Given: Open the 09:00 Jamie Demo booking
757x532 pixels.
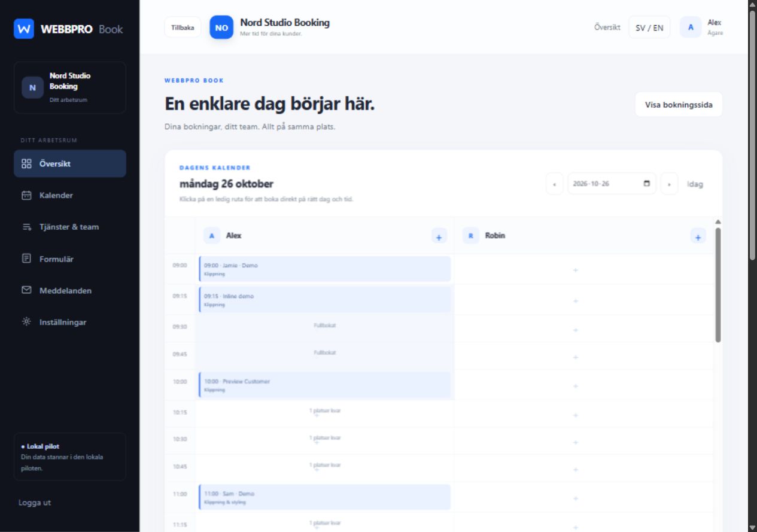Looking at the screenshot, I should [x=324, y=269].
